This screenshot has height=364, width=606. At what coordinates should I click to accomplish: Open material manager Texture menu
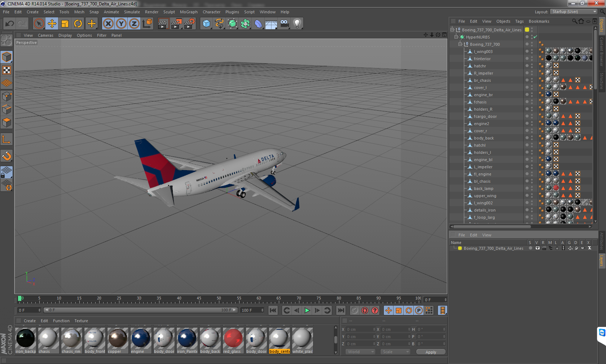coord(81,321)
